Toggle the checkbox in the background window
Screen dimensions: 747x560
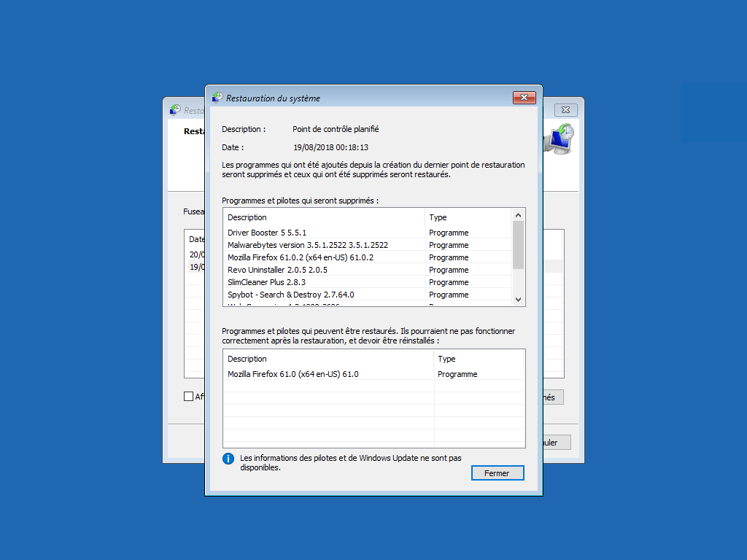(189, 396)
